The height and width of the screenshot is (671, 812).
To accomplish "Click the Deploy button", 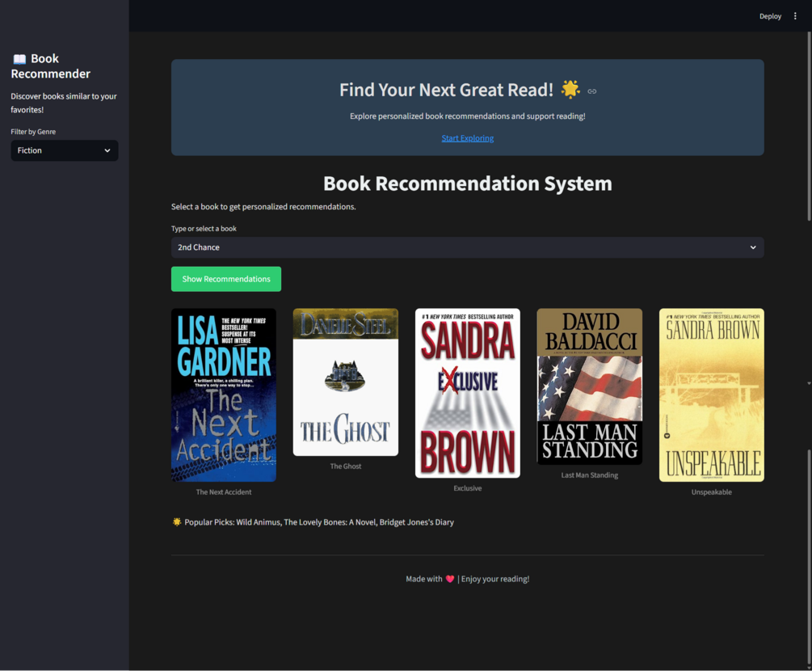I will 770,16.
